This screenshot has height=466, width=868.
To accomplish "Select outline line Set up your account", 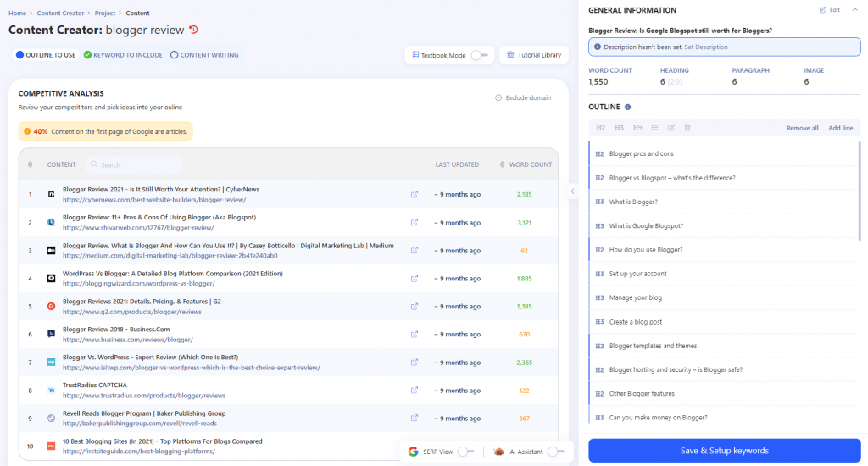I will tap(724, 274).
